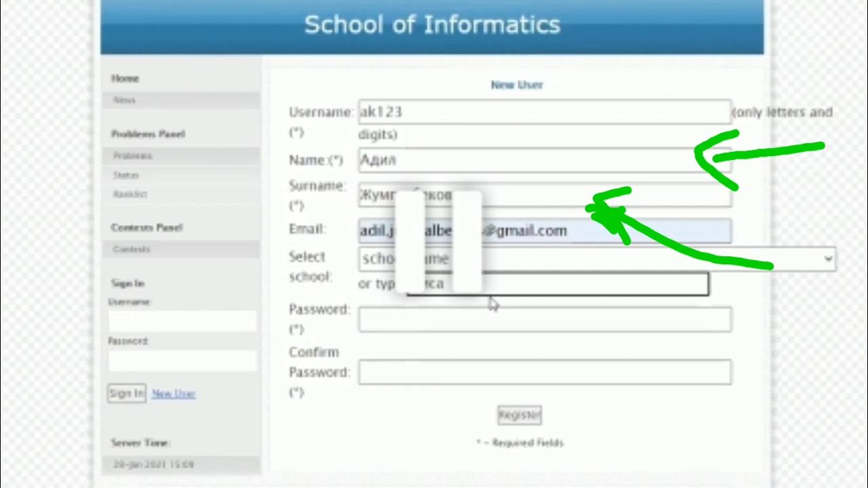Open the Home section in sidebar
Image resolution: width=868 pixels, height=488 pixels.
tap(125, 79)
